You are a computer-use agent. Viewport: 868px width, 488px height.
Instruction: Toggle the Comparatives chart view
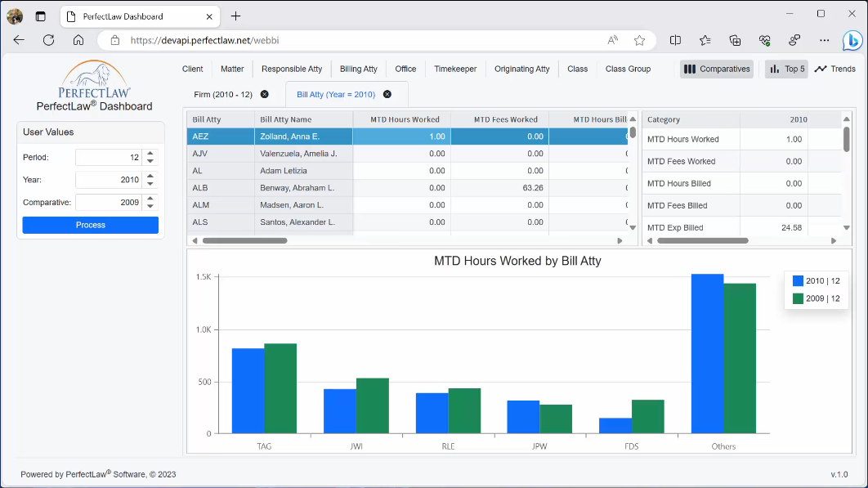coord(717,69)
